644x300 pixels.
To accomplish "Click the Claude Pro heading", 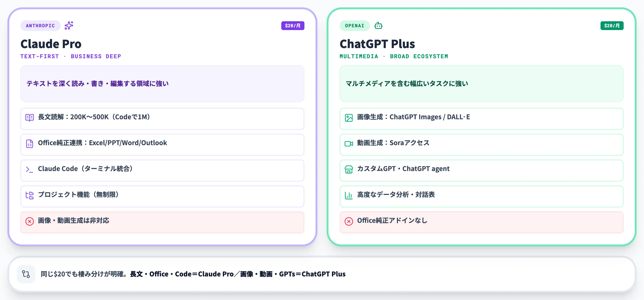I will pyautogui.click(x=51, y=44).
